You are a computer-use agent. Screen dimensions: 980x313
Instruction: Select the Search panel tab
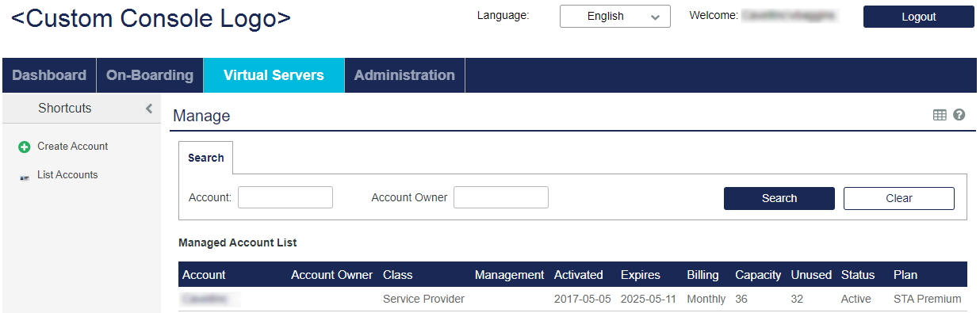[206, 158]
